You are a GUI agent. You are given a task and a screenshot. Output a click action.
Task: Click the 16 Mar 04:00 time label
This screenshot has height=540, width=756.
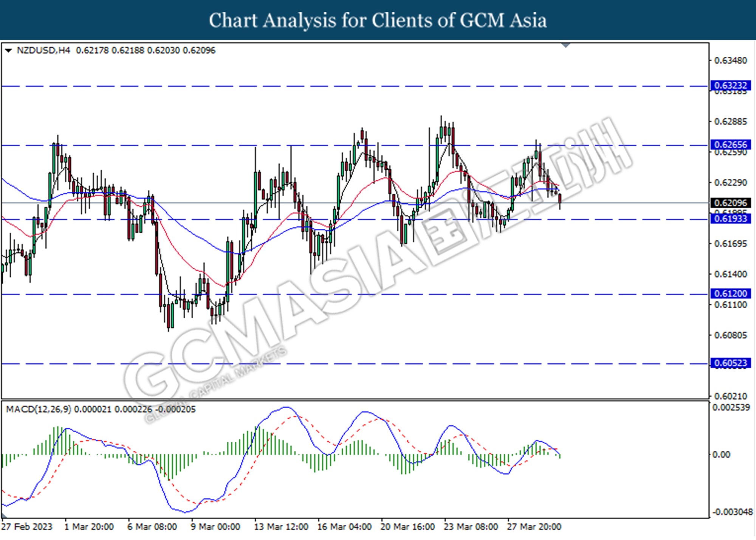click(344, 526)
